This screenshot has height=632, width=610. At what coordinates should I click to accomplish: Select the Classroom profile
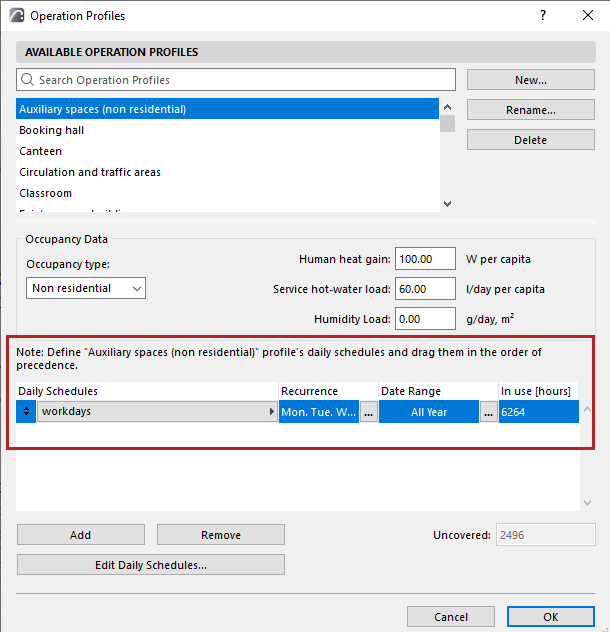click(x=46, y=193)
